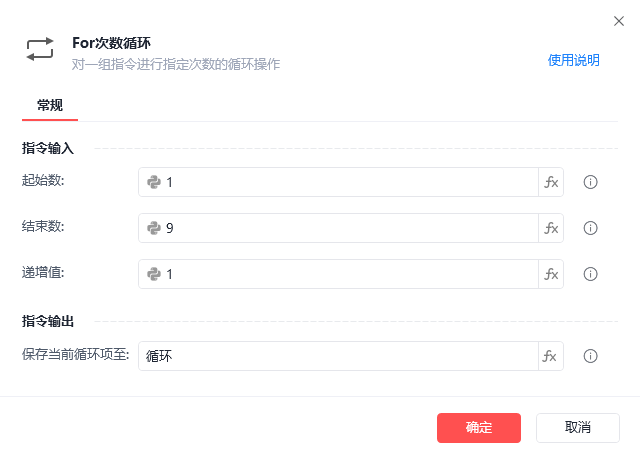Click the fx button for 起始数

point(551,182)
